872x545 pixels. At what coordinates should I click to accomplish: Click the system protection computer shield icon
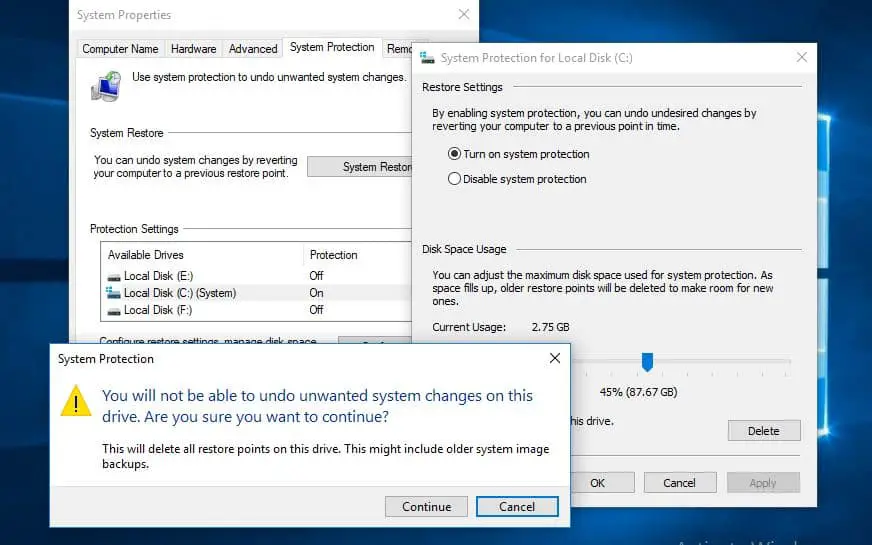click(106, 86)
